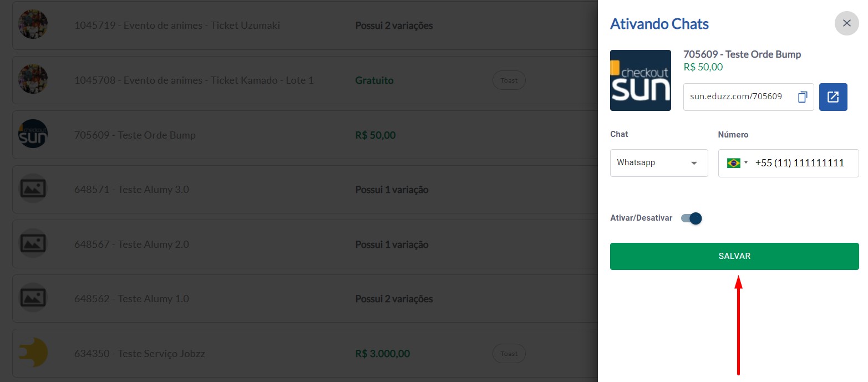Click Teste Orde Bump Sun logo icon
Image resolution: width=868 pixels, height=382 pixels.
[33, 134]
